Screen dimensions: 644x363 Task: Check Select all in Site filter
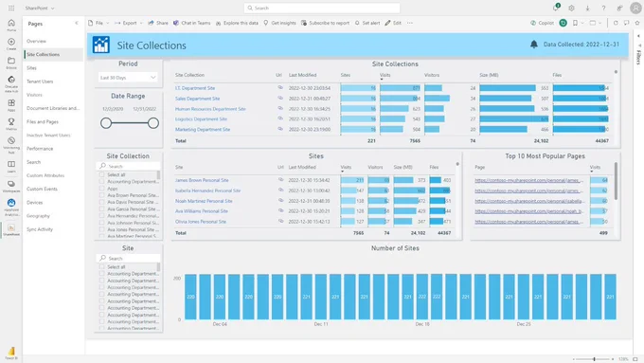point(102,267)
